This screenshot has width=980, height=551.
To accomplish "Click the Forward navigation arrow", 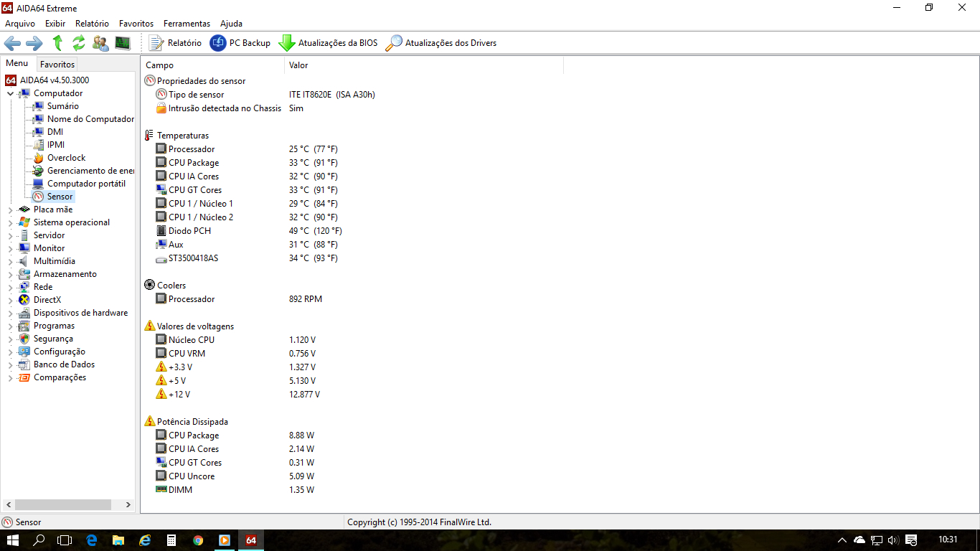I will click(x=34, y=43).
